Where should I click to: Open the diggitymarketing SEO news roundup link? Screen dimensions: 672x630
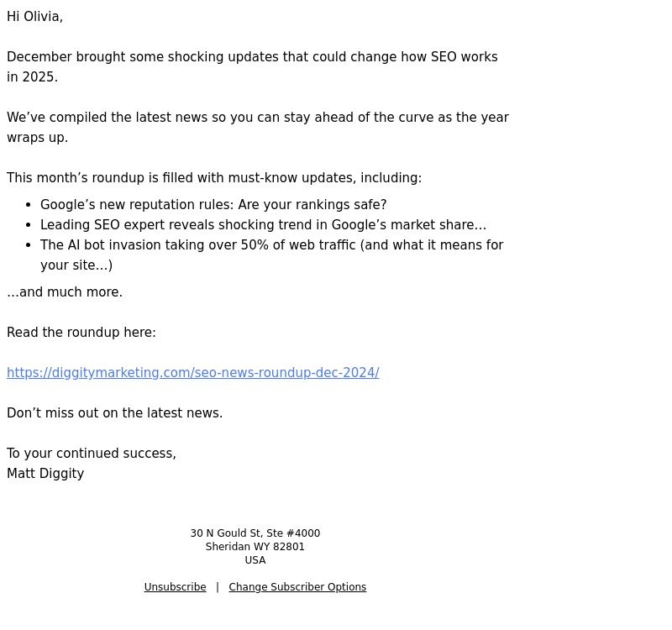coord(193,373)
